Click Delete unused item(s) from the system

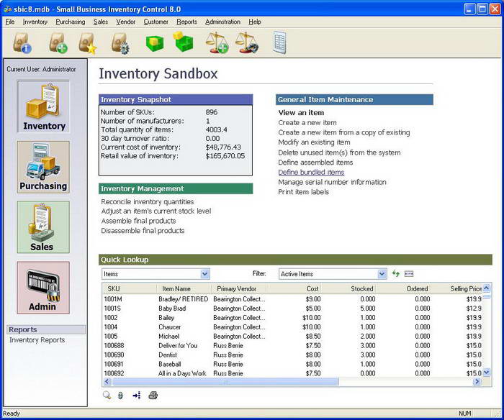click(339, 152)
